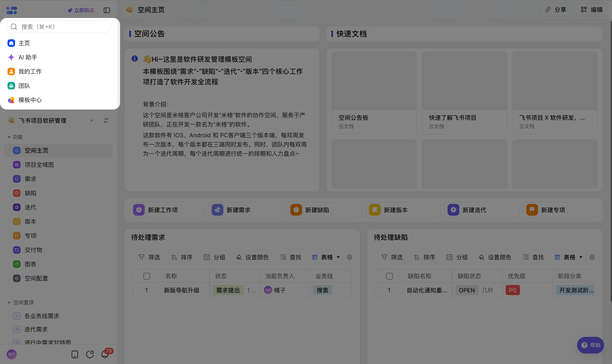
Task: Open 图表 icon in sidebar
Action: pos(17,264)
